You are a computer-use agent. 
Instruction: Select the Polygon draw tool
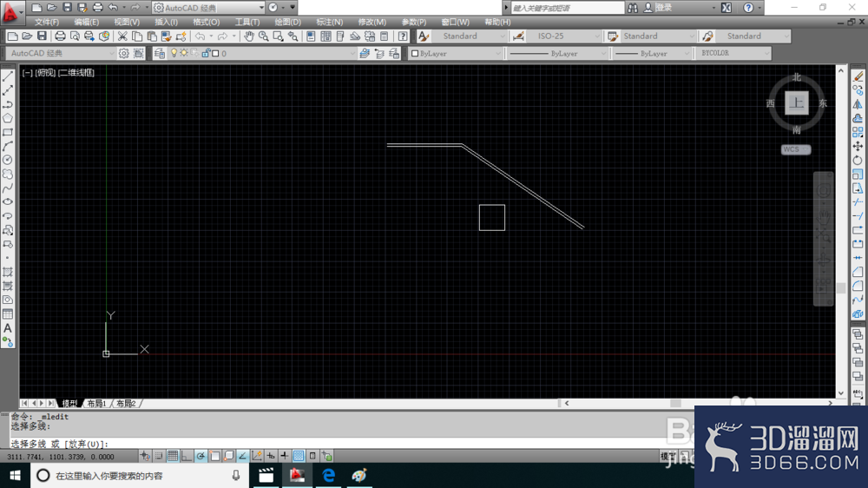[8, 118]
